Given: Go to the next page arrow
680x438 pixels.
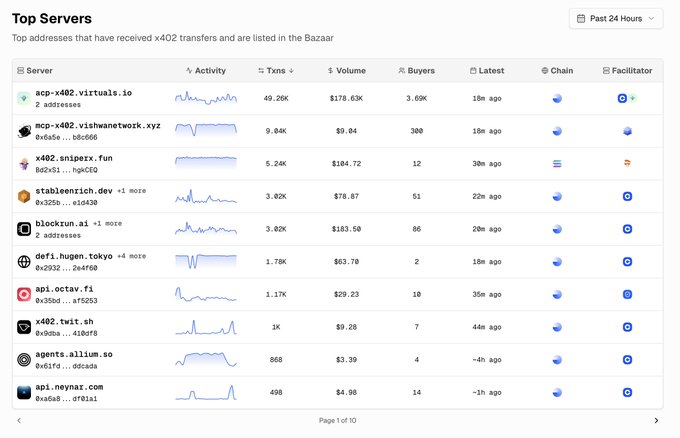Looking at the screenshot, I should [x=656, y=421].
